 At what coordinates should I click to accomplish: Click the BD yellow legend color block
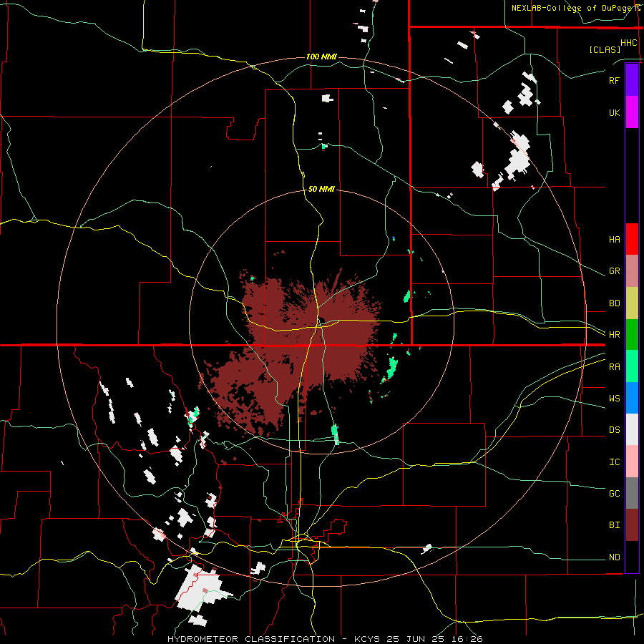632,303
